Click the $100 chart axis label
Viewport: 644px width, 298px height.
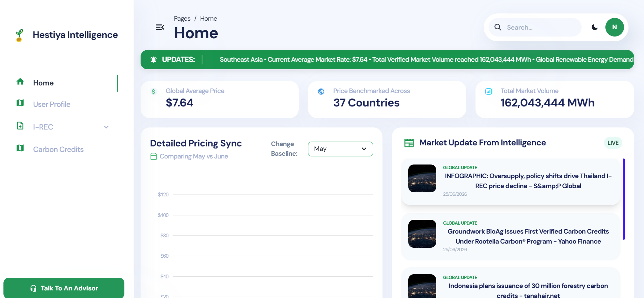pyautogui.click(x=163, y=215)
